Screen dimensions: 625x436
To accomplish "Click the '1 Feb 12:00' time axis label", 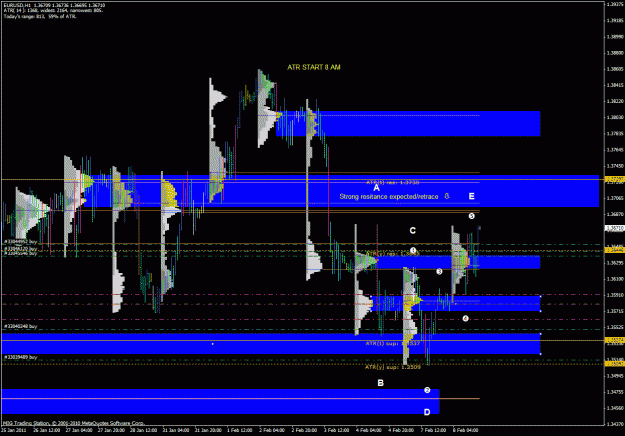I will pyautogui.click(x=240, y=430).
